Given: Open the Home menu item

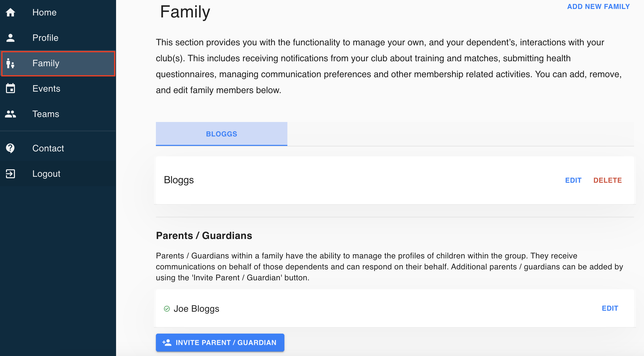Looking at the screenshot, I should (58, 12).
